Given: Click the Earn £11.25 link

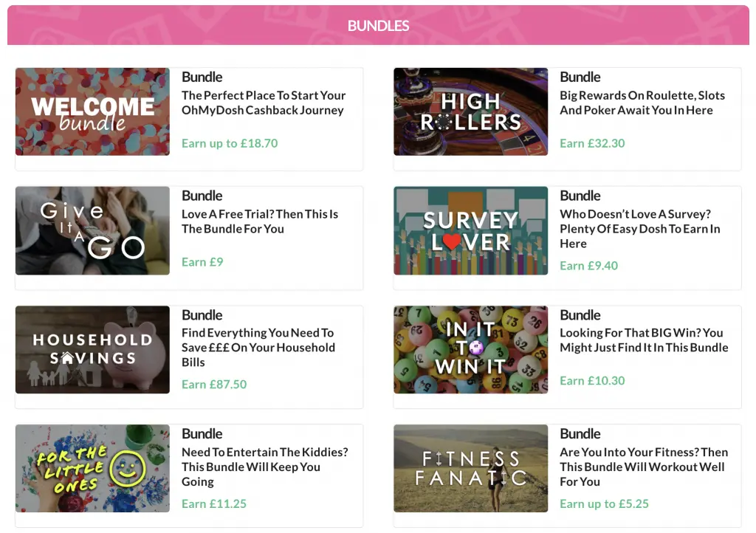Looking at the screenshot, I should 214,503.
